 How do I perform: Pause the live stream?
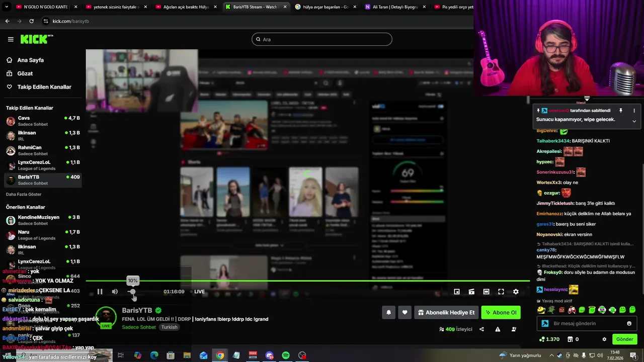100,292
